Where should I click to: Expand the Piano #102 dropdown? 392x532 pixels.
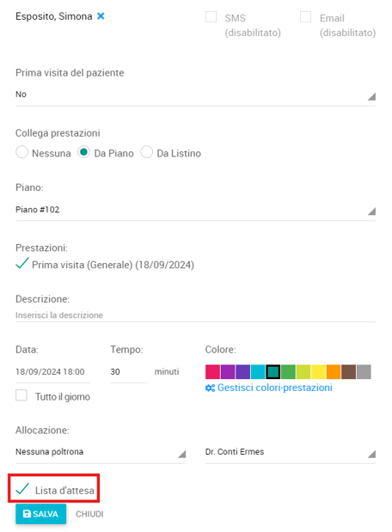(195, 210)
